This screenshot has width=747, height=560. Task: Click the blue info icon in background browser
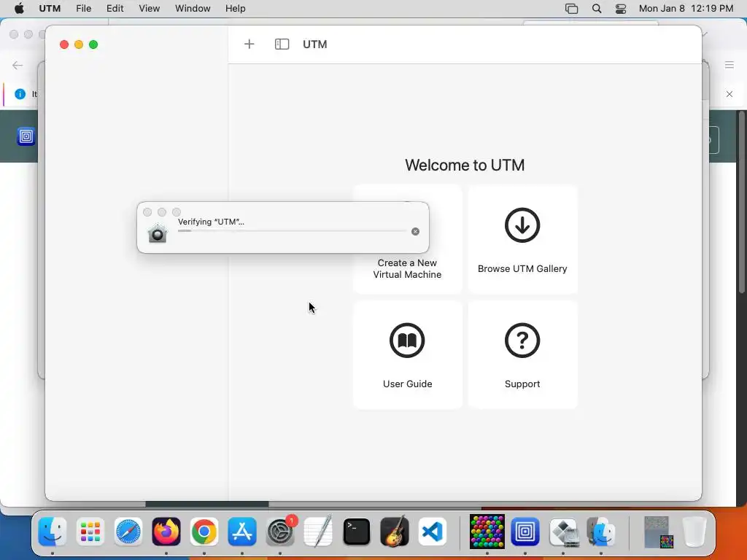[20, 94]
